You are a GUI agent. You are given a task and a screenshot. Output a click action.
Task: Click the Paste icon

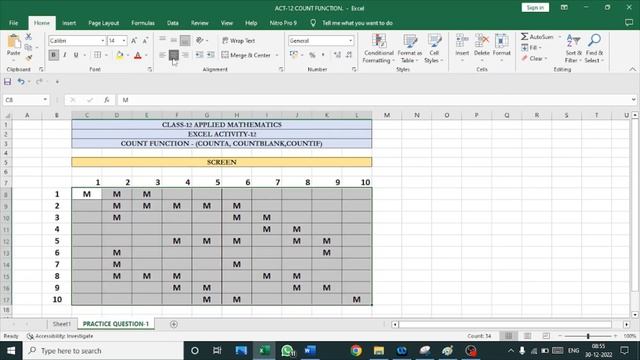[x=13, y=42]
